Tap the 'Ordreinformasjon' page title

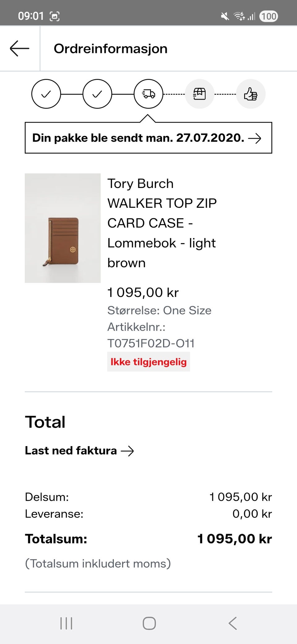[110, 49]
